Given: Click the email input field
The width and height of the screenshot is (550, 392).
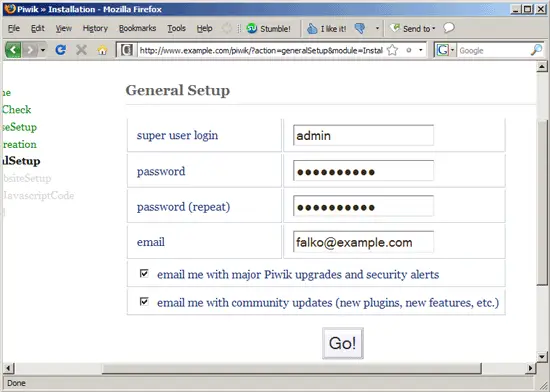Looking at the screenshot, I should (x=363, y=242).
